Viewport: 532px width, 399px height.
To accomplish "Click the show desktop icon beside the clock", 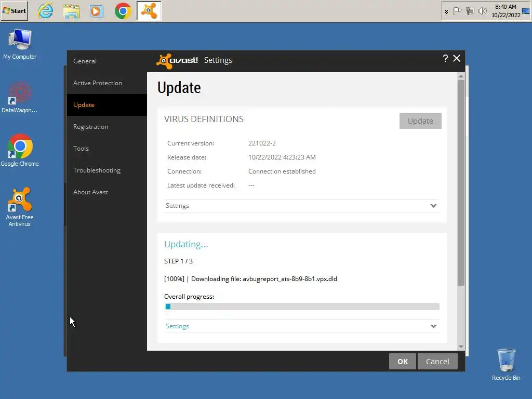I will click(526, 11).
